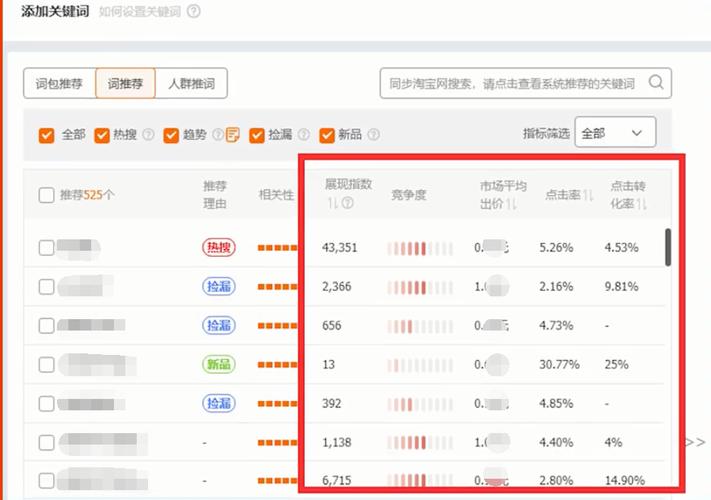Click click rate value 4.40%
The width and height of the screenshot is (711, 500).
coord(556,442)
